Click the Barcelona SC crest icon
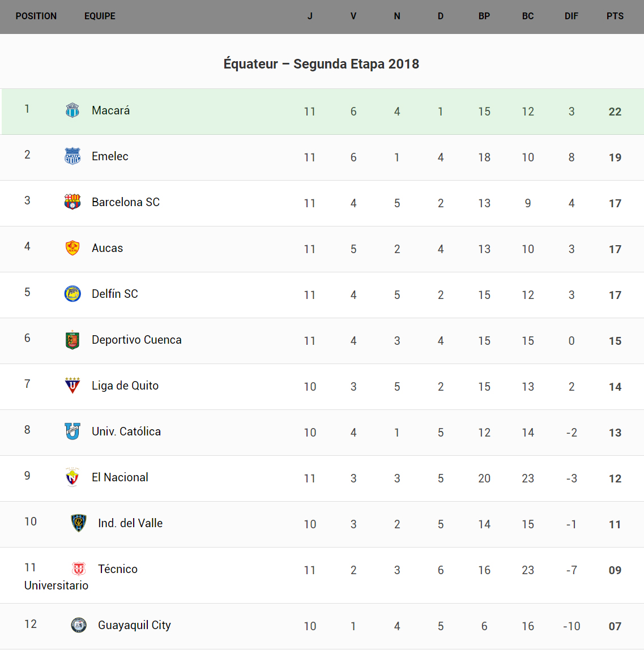The image size is (644, 654). coord(72,202)
